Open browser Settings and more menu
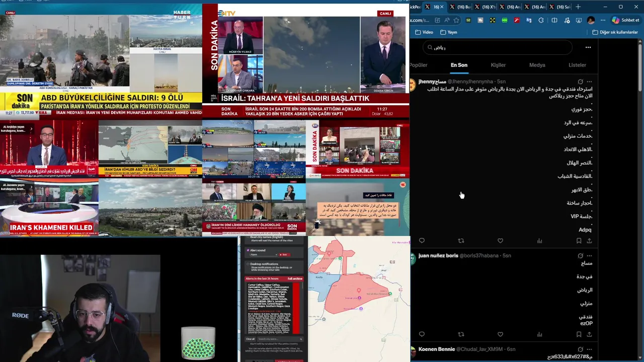Image resolution: width=644 pixels, height=362 pixels. pyautogui.click(x=603, y=20)
